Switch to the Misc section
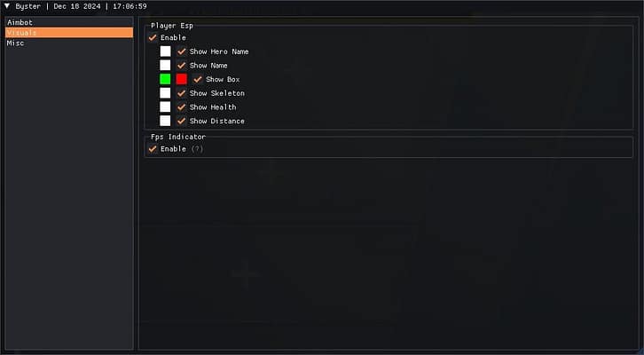Screen dimensions: 644x355 pos(69,43)
